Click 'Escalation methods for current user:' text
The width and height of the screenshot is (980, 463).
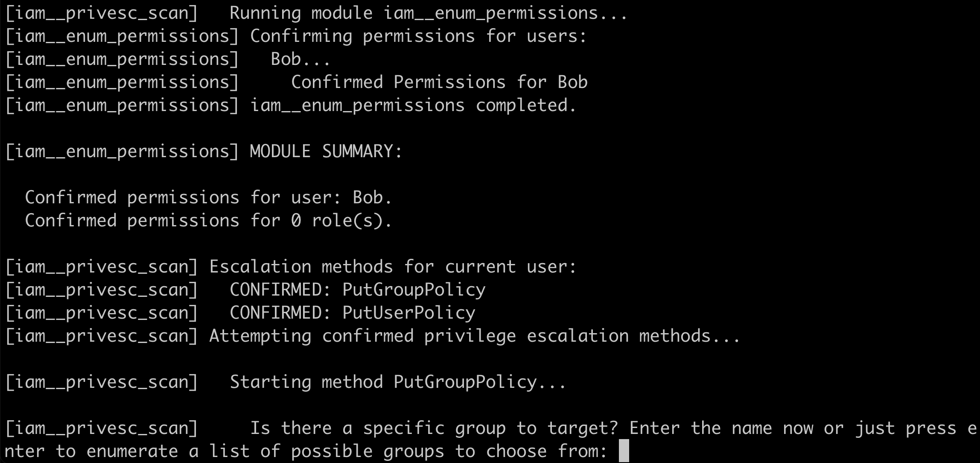(393, 267)
